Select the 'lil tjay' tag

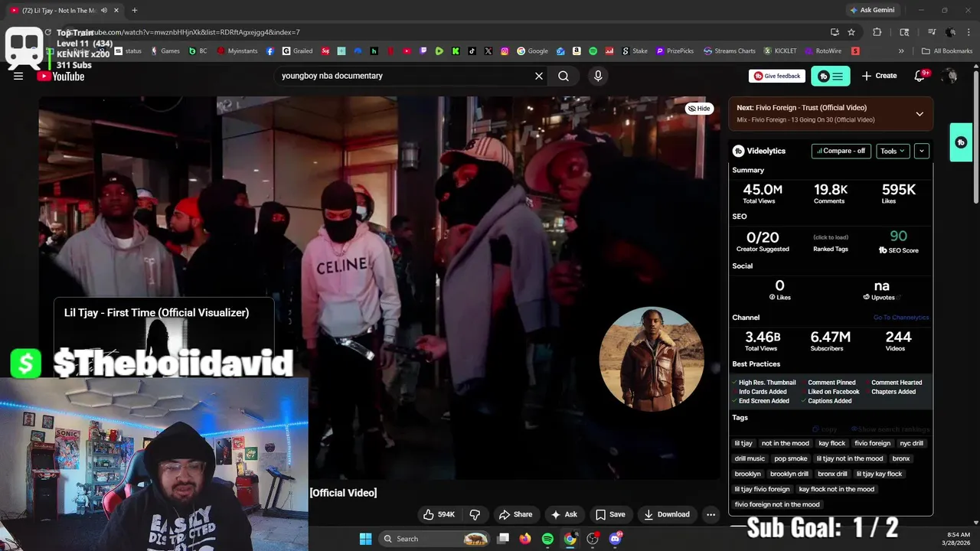pyautogui.click(x=743, y=443)
